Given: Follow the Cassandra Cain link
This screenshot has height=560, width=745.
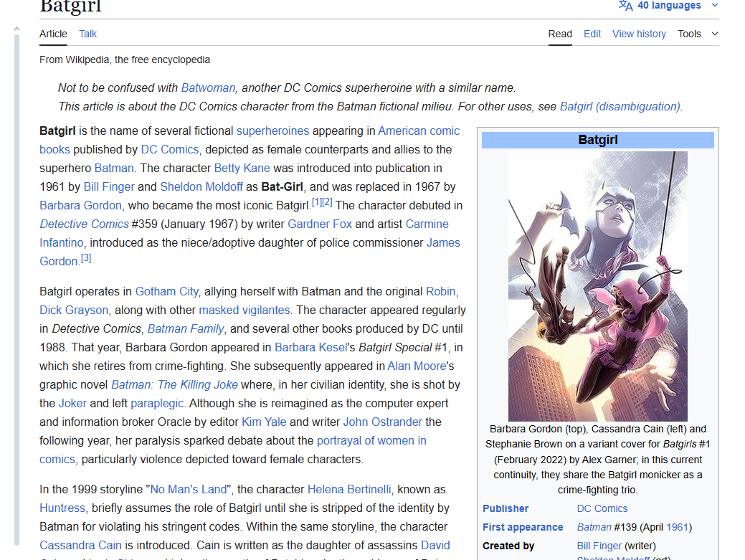Looking at the screenshot, I should [x=80, y=545].
